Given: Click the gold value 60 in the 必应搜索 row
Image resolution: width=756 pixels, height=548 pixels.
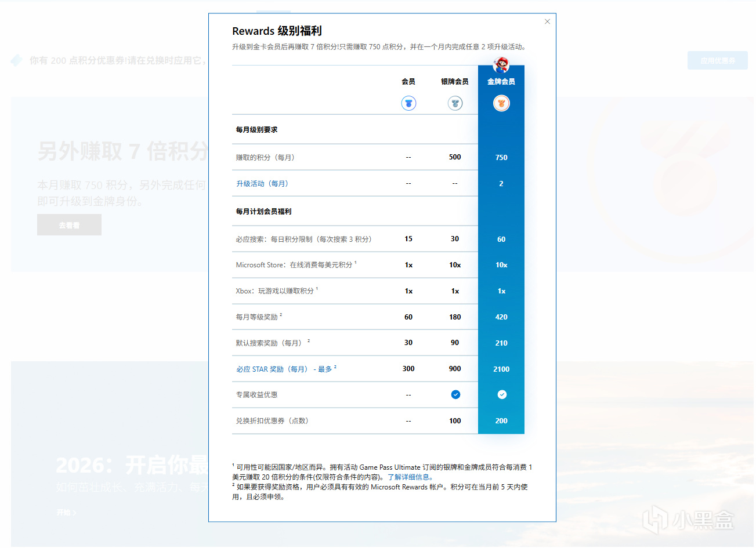Looking at the screenshot, I should point(501,239).
